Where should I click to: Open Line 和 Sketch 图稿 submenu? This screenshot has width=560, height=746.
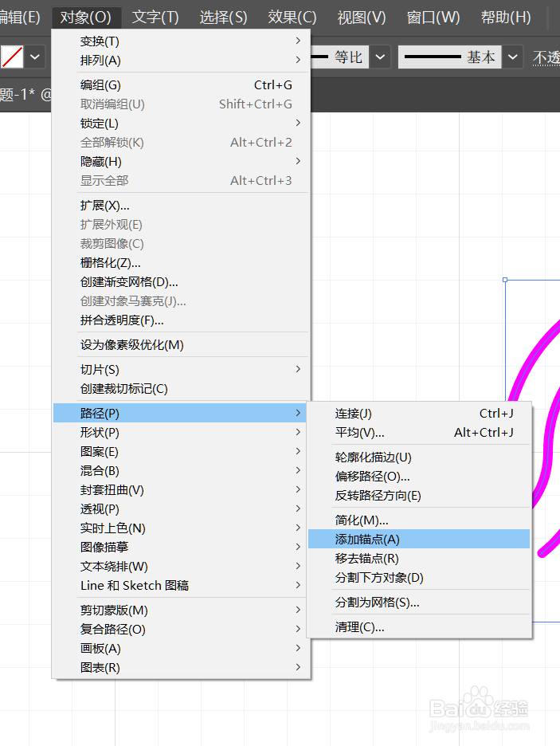click(x=181, y=585)
